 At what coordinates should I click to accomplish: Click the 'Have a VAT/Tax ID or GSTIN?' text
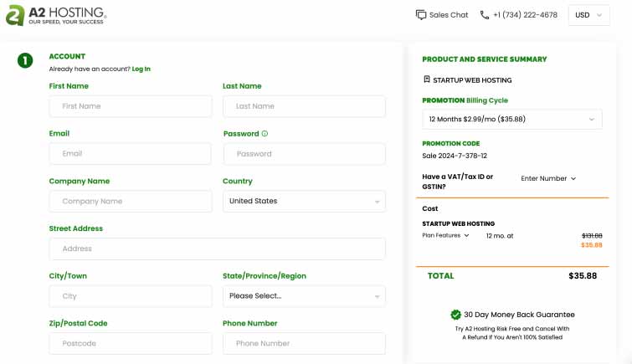(x=458, y=182)
